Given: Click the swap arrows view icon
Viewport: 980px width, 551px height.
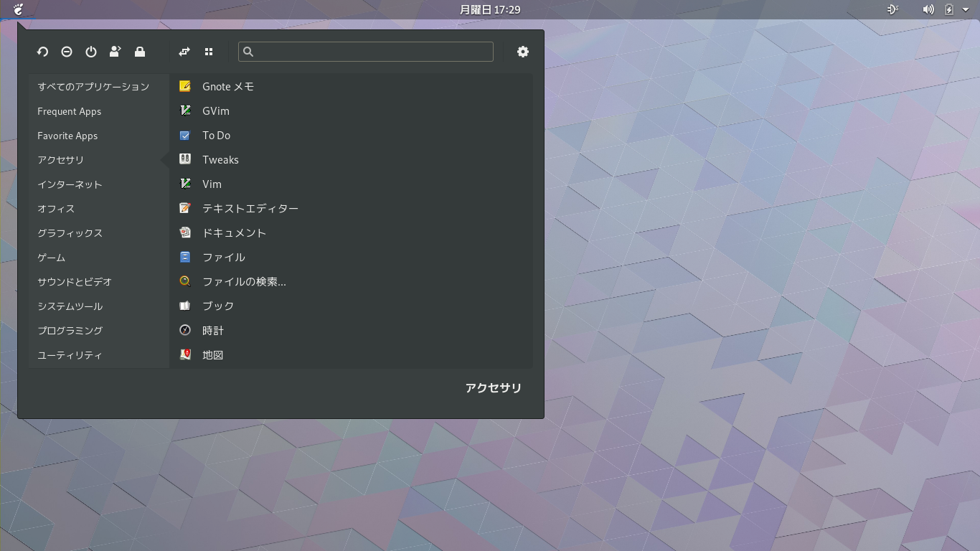Looking at the screenshot, I should pos(184,52).
